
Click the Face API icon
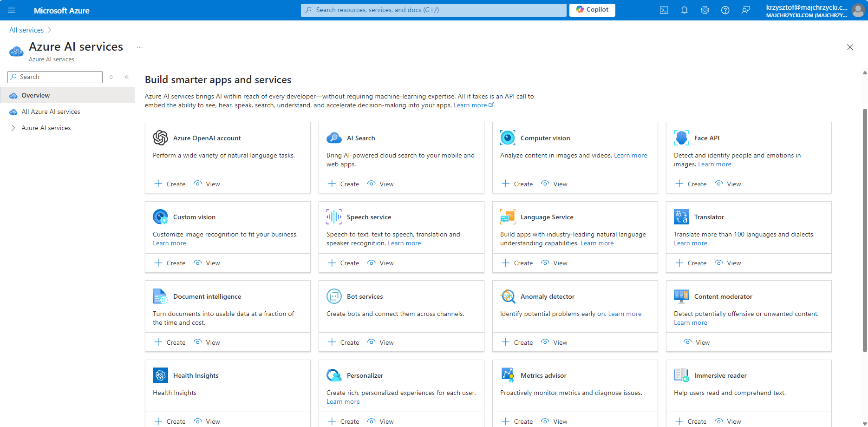pyautogui.click(x=681, y=138)
